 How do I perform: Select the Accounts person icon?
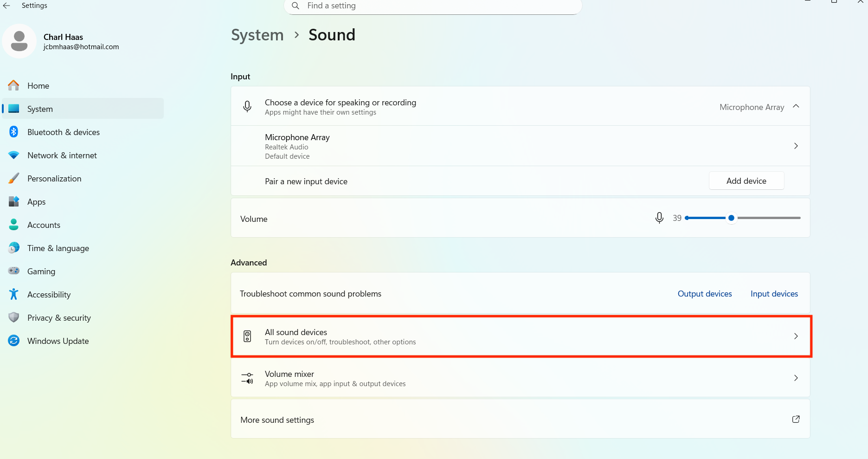coord(13,225)
